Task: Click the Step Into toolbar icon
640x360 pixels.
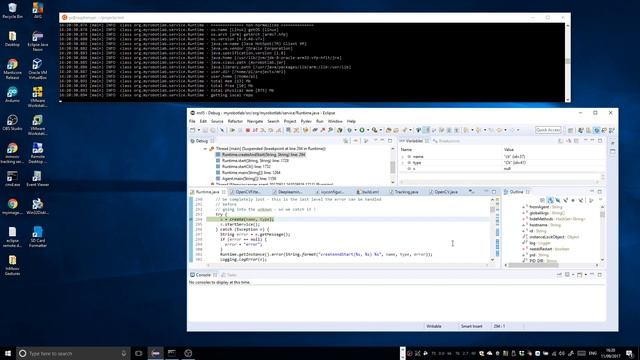Action: pyautogui.click(x=262, y=130)
